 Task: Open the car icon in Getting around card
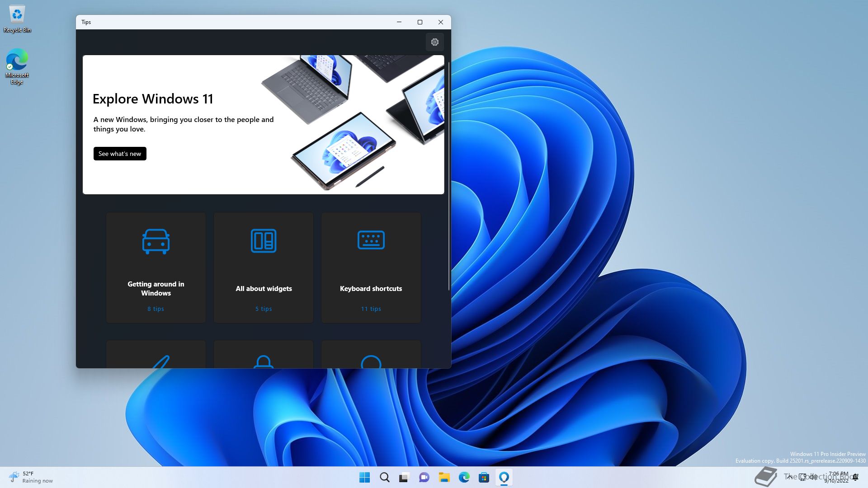click(156, 241)
